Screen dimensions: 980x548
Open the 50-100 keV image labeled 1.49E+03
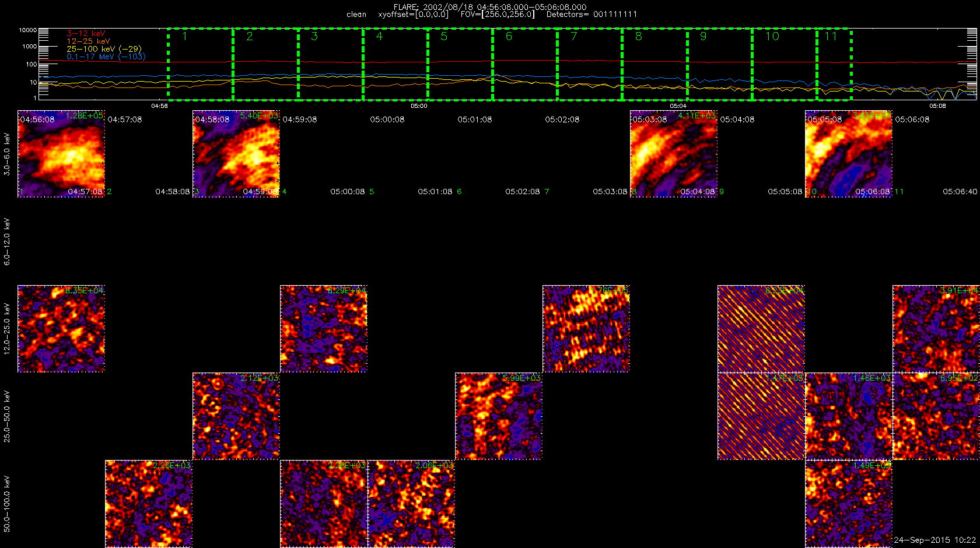click(x=849, y=504)
